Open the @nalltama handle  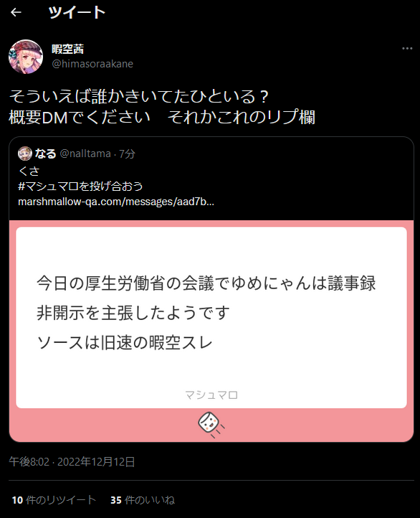pyautogui.click(x=85, y=154)
